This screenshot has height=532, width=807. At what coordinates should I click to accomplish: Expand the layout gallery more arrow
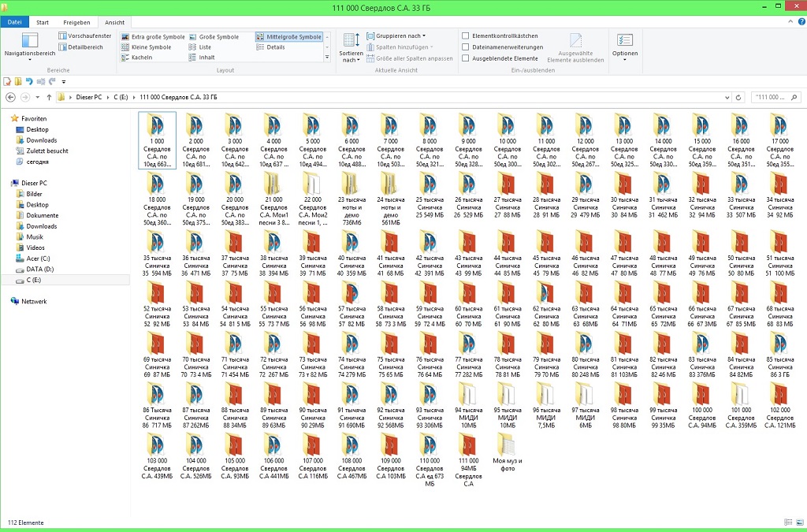[327, 58]
